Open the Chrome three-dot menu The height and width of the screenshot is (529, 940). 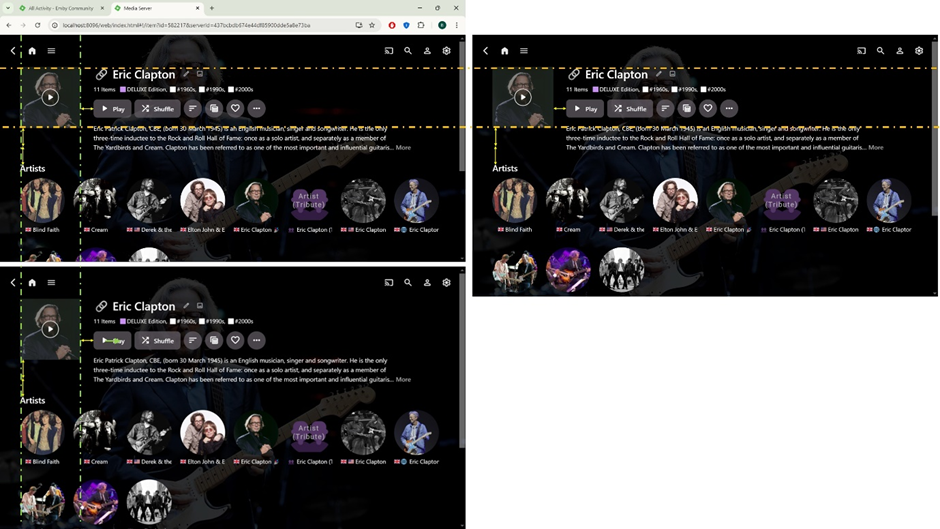point(457,25)
